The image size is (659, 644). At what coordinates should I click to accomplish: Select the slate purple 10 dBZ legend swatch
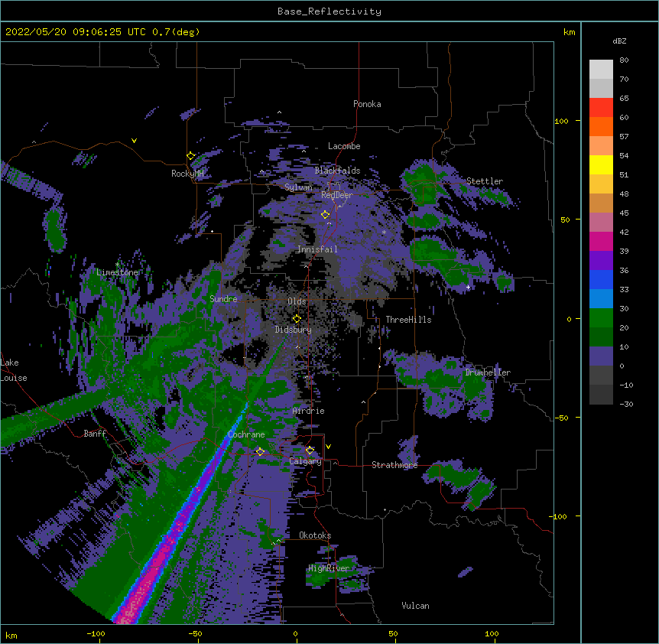tap(601, 356)
